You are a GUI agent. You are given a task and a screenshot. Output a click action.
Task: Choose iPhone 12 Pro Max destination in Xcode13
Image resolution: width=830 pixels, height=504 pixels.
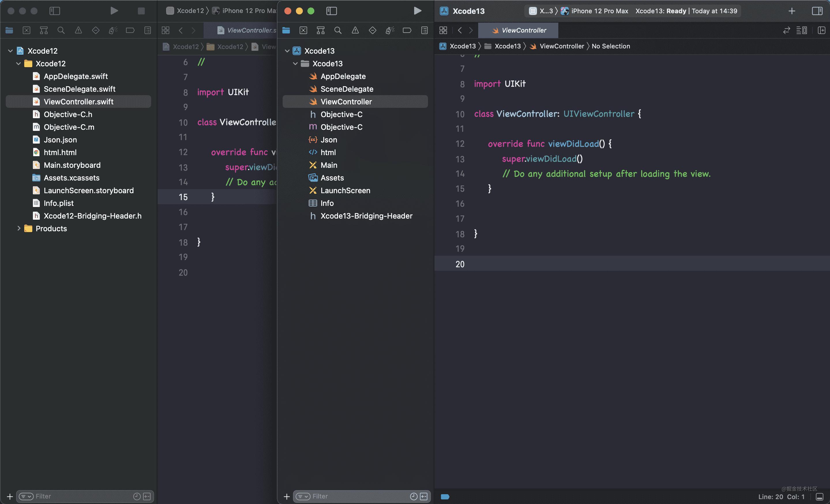click(x=595, y=11)
